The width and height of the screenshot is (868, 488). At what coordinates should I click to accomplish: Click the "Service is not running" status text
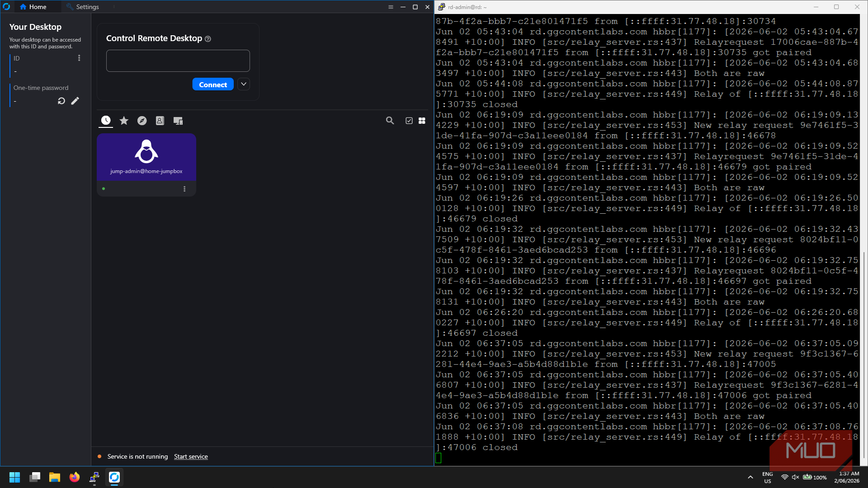[x=137, y=456]
